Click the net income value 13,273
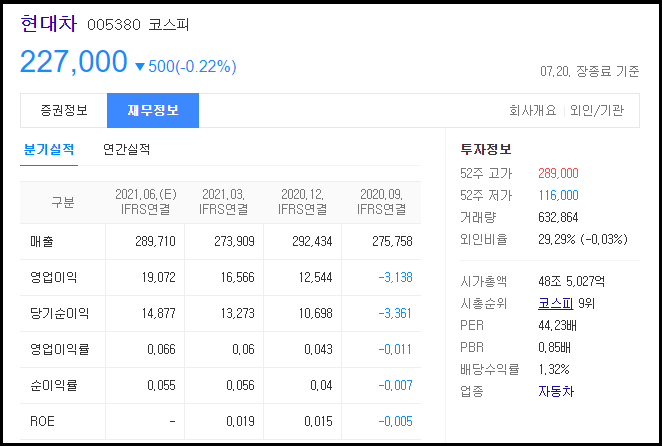This screenshot has width=662, height=446. [x=238, y=313]
